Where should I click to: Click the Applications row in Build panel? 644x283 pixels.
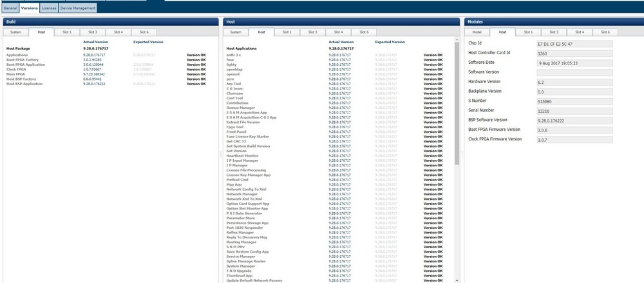106,55
